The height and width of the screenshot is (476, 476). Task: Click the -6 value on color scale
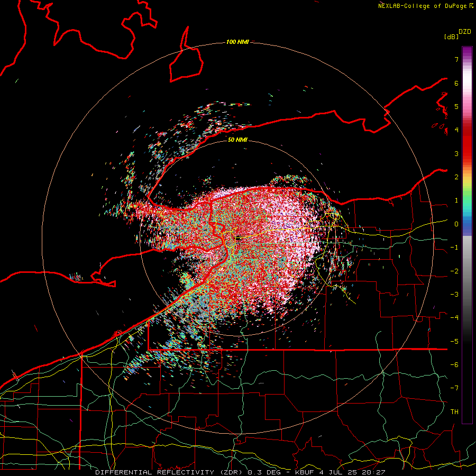[x=454, y=365]
